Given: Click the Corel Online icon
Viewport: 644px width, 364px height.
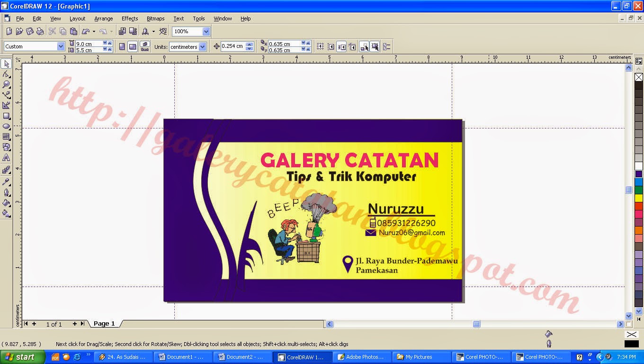Looking at the screenshot, I should 163,31.
